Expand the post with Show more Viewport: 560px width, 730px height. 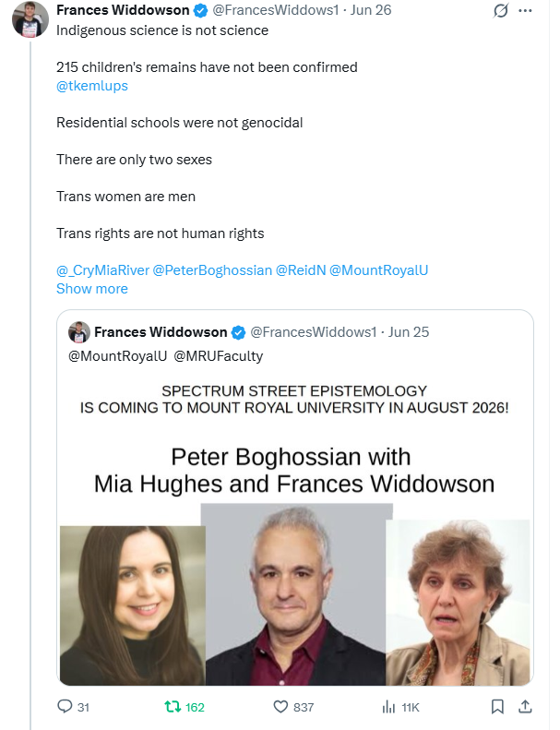coord(92,289)
